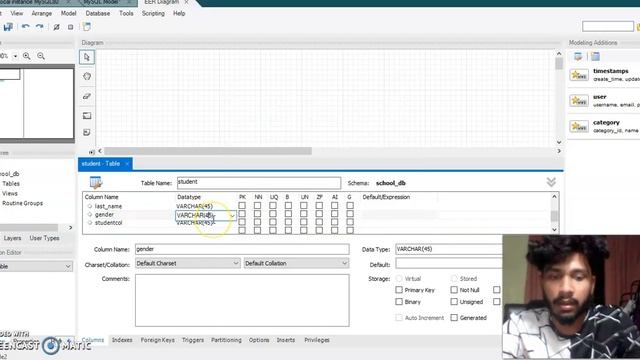Select Routine Groups in the catalog tree
Image resolution: width=640 pixels, height=360 pixels.
pos(22,203)
